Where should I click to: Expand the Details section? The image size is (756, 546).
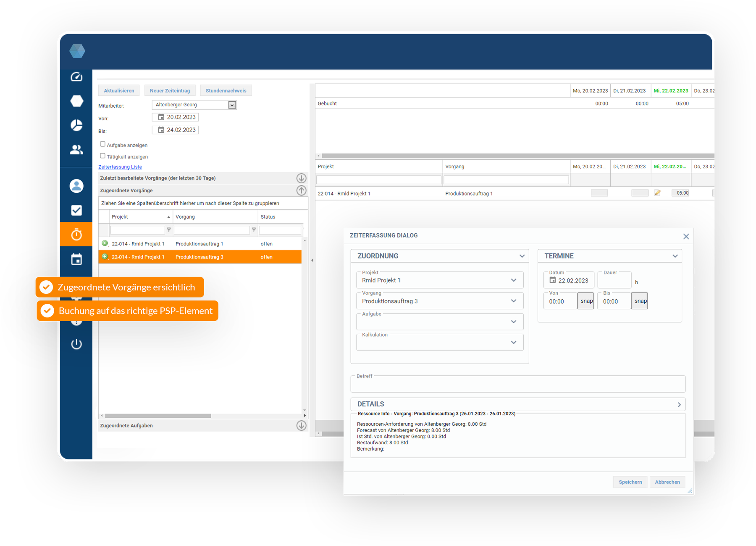coord(679,404)
